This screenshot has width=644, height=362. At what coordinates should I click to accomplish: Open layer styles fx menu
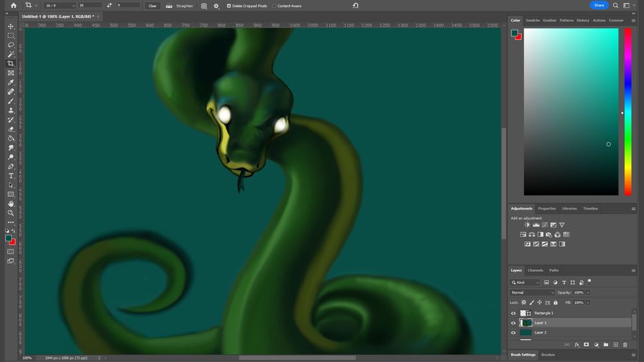577,345
